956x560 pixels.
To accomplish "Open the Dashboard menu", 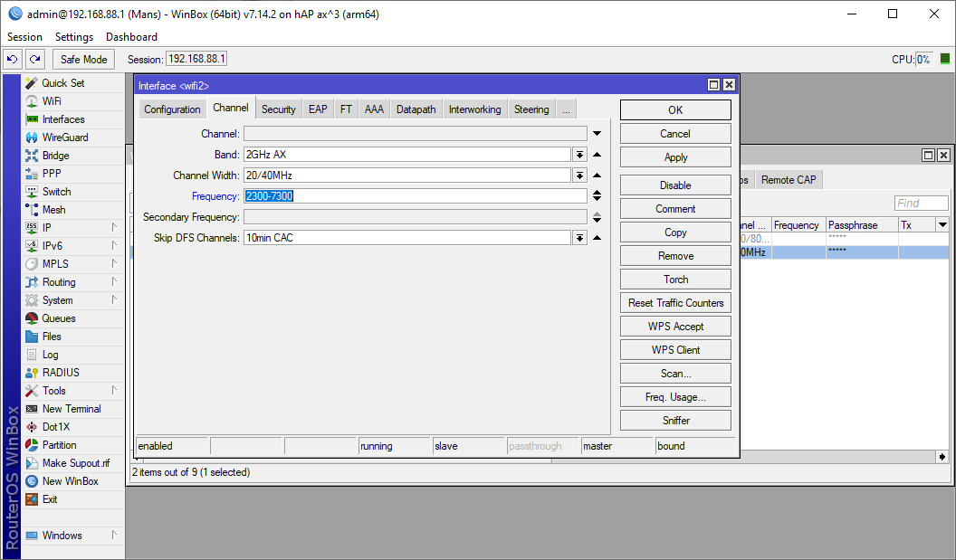I will (x=131, y=37).
